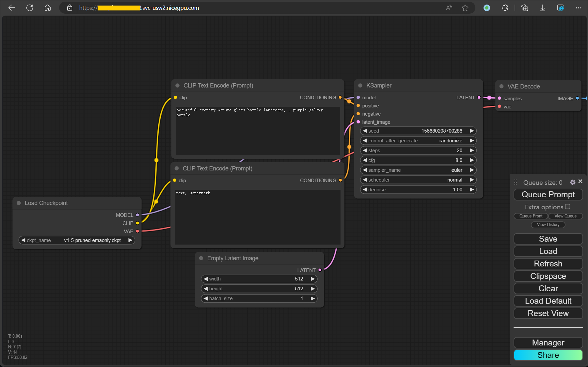Collapse the Load Checkpoint node dot
This screenshot has height=367, width=588.
click(19, 203)
